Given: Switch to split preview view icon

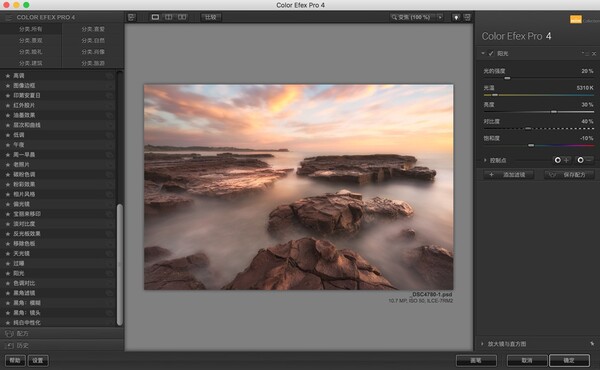Looking at the screenshot, I should 168,17.
